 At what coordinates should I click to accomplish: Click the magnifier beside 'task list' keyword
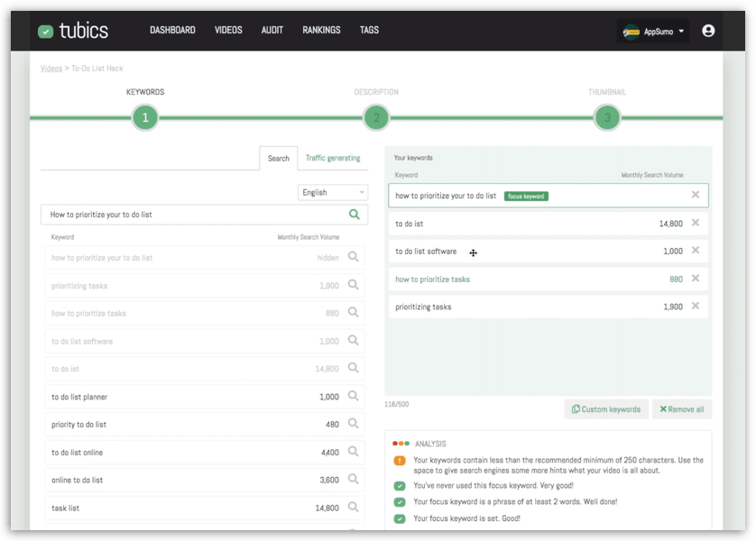[x=353, y=508]
